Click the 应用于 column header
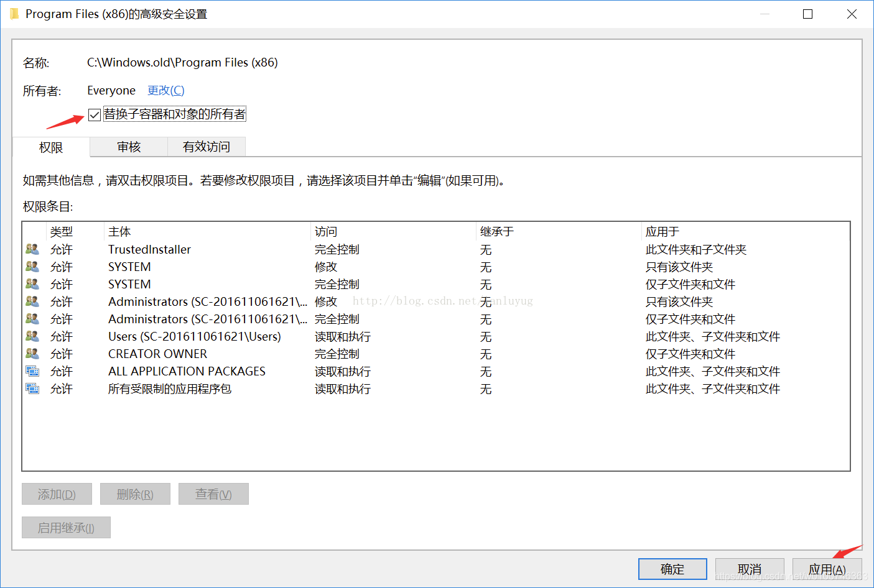The image size is (874, 588). click(x=662, y=232)
